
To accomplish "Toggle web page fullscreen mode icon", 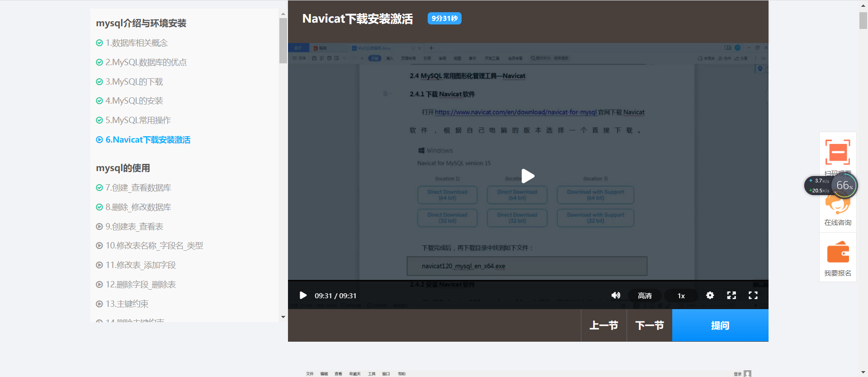I will [x=731, y=295].
